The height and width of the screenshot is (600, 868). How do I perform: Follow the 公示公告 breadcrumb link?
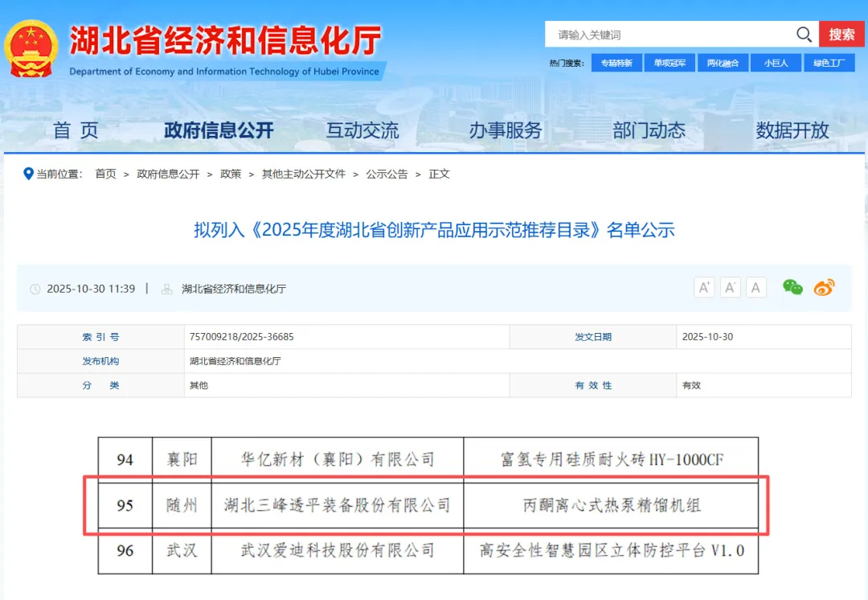coord(387,174)
